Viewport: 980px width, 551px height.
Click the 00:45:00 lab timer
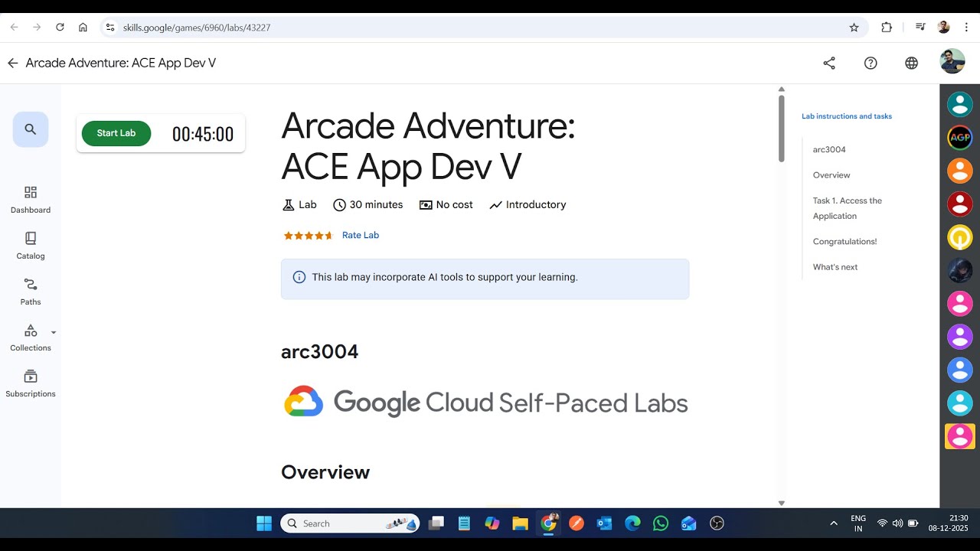(203, 134)
